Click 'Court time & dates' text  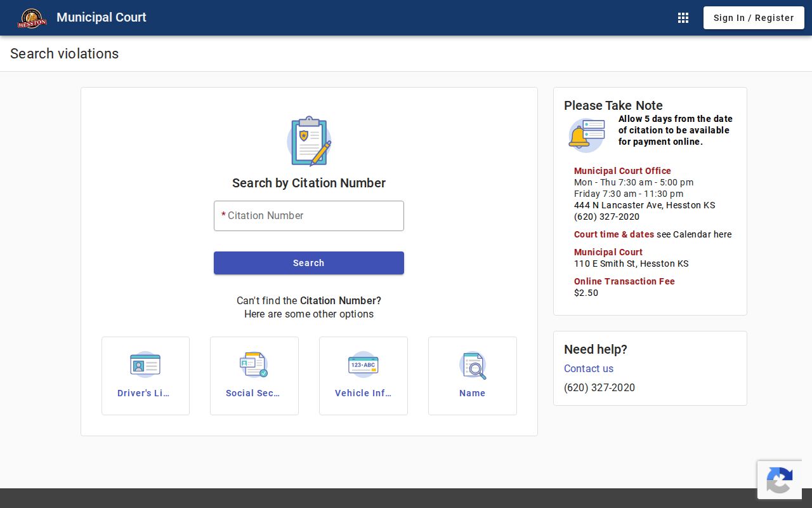(x=614, y=234)
